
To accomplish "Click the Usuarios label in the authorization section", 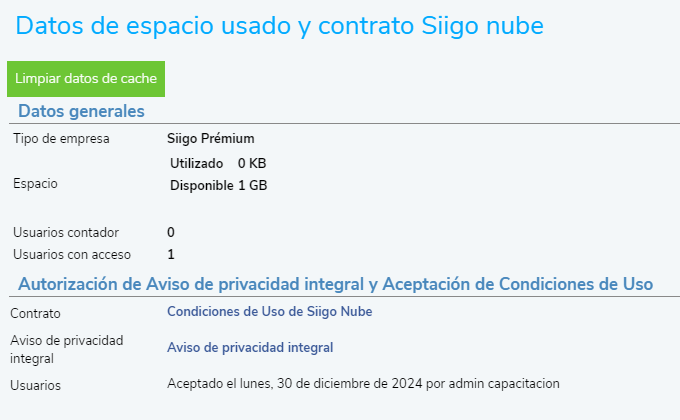I will pyautogui.click(x=35, y=385).
